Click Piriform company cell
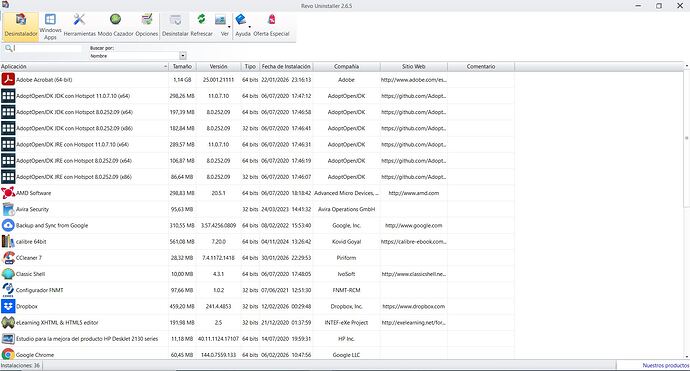Viewport: 690px width, 371px height. (x=346, y=258)
